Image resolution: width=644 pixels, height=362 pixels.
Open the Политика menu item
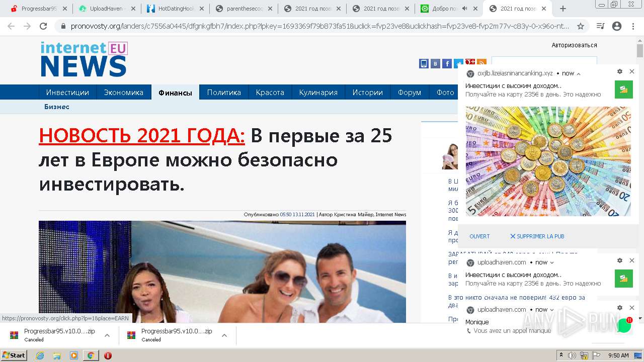tap(224, 93)
